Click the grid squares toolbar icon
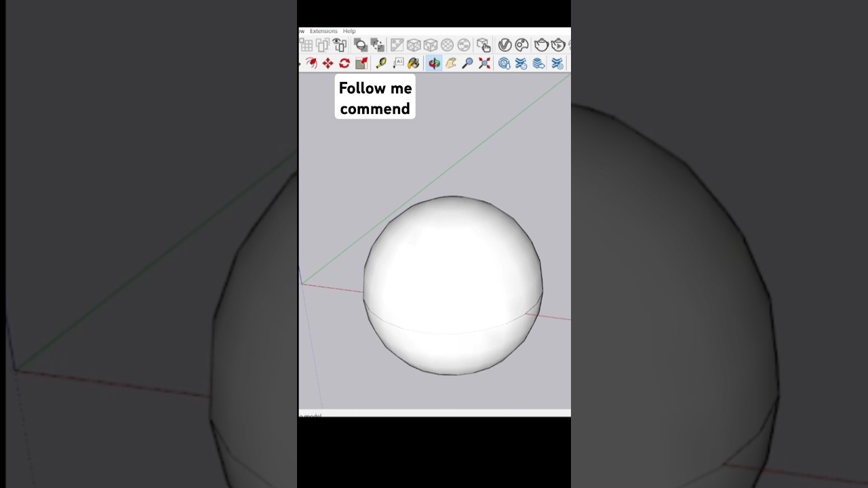The width and height of the screenshot is (868, 488). click(x=306, y=45)
